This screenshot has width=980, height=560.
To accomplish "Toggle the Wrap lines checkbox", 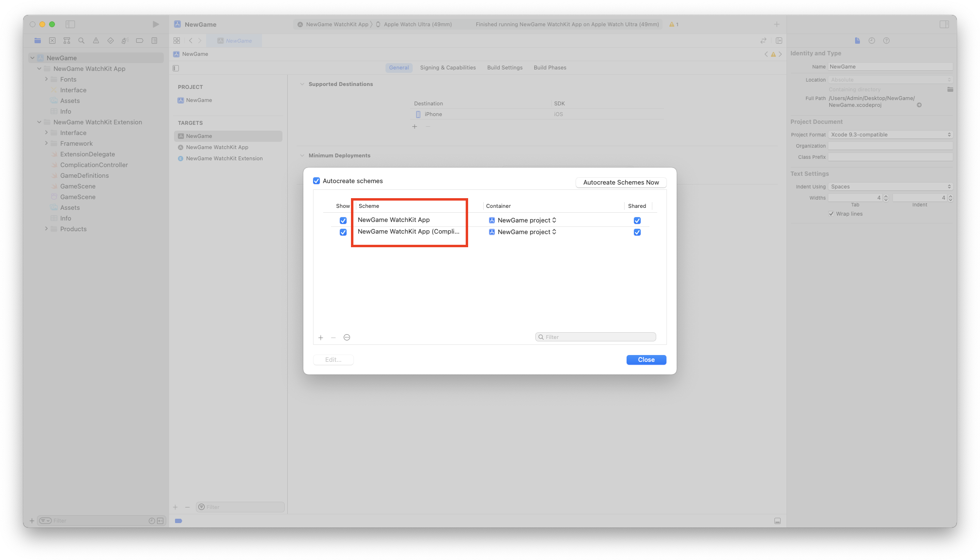I will pos(831,214).
